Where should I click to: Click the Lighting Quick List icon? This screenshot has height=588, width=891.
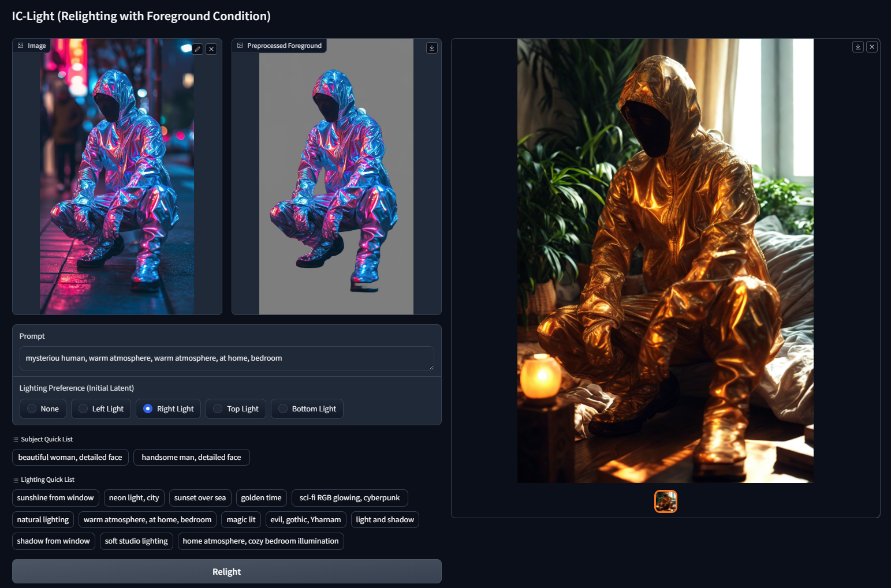[x=16, y=480]
